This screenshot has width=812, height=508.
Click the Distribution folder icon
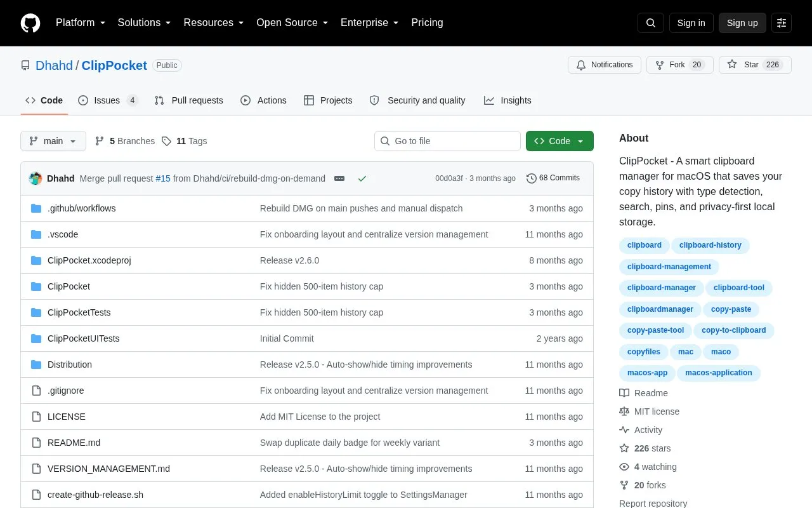pyautogui.click(x=36, y=364)
